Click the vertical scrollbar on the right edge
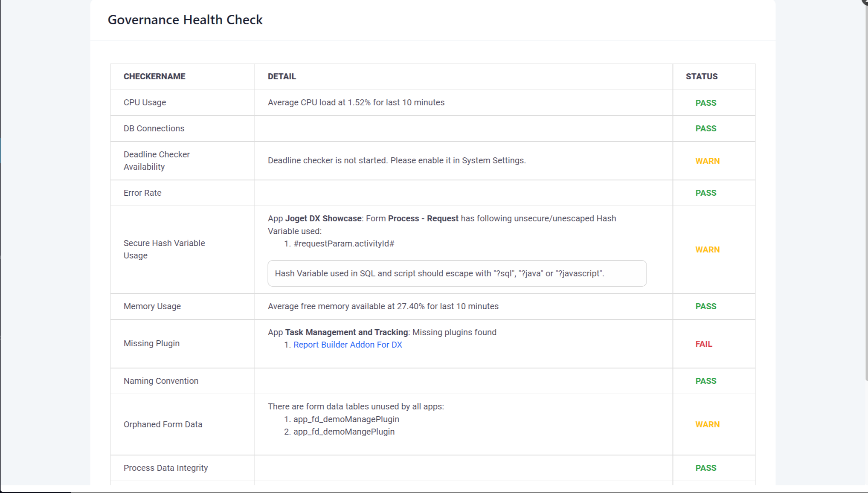 (866, 192)
